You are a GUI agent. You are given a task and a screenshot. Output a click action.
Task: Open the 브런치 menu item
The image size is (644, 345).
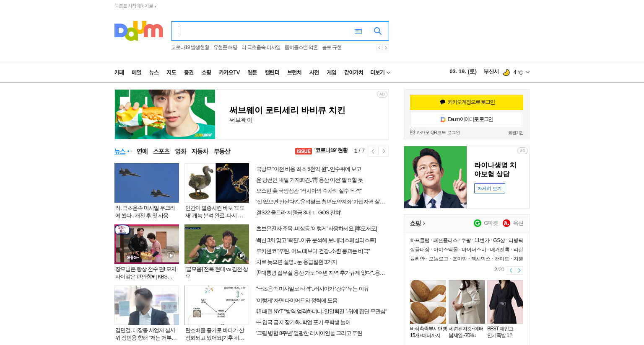coord(294,72)
